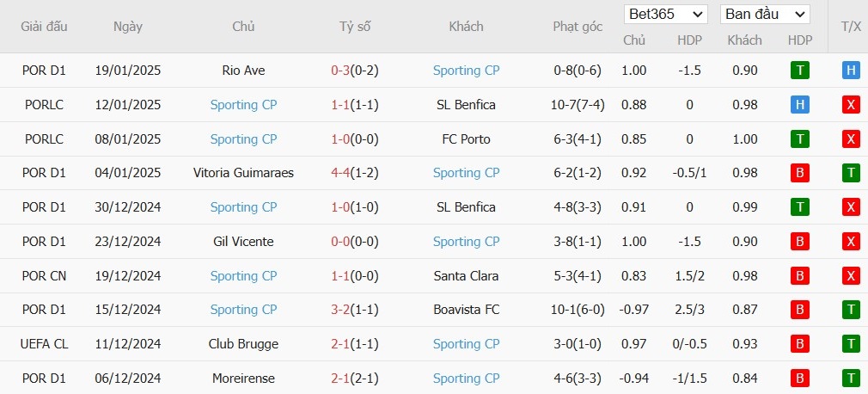Click the blue H badge in T/X column, first row
The height and width of the screenshot is (394, 868).
coord(851,71)
